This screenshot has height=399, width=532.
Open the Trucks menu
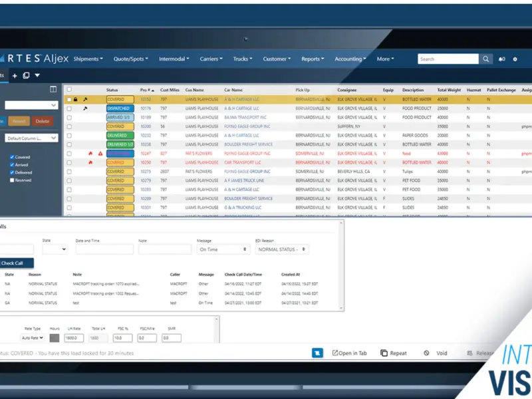243,59
